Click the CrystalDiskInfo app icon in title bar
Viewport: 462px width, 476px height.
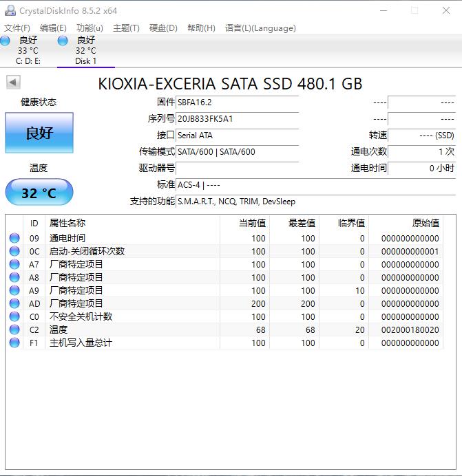10,10
